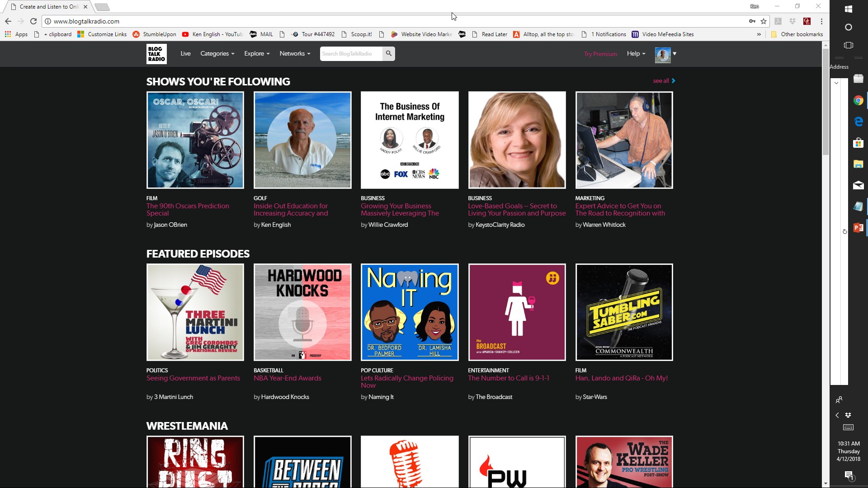The image size is (868, 488).
Task: Open host link Willie Crawford
Action: point(388,225)
